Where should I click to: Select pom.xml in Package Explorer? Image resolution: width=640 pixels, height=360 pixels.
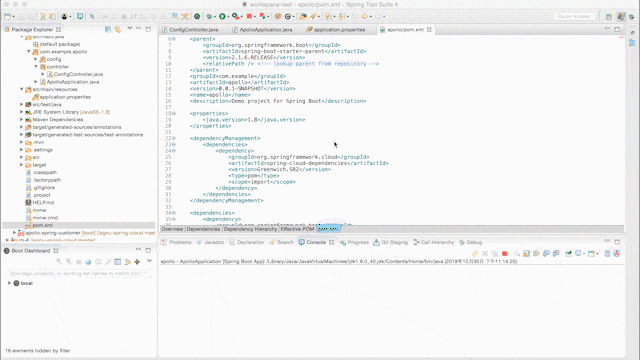42,225
